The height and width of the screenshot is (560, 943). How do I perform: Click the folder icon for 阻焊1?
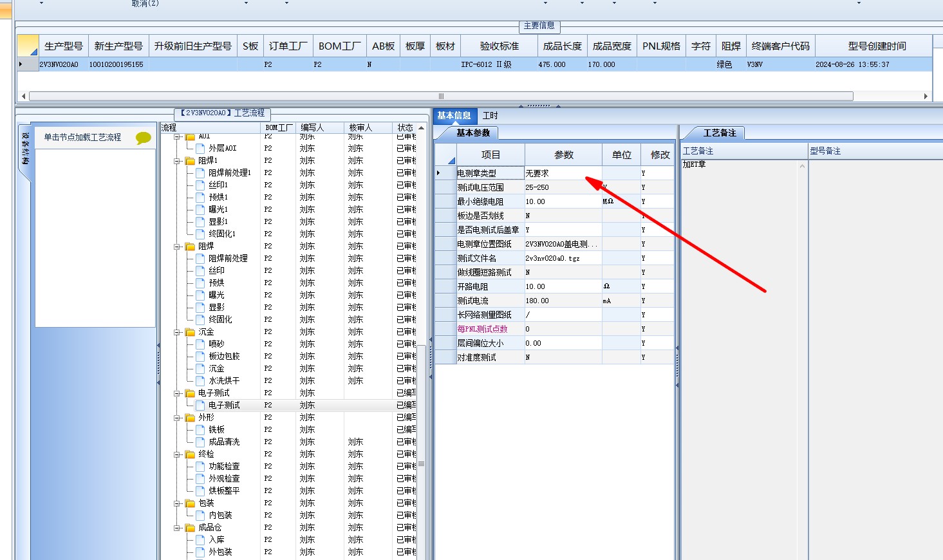click(190, 160)
